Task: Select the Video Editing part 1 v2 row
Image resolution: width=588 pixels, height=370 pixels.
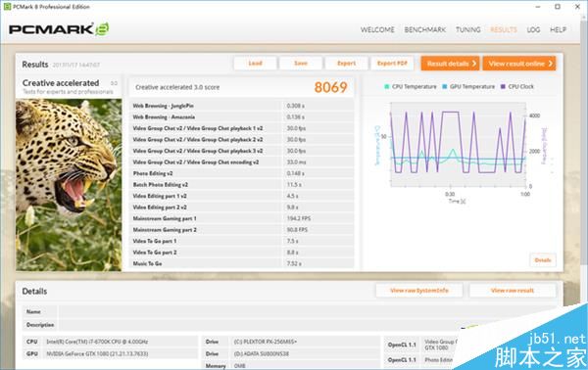Action: [x=241, y=196]
